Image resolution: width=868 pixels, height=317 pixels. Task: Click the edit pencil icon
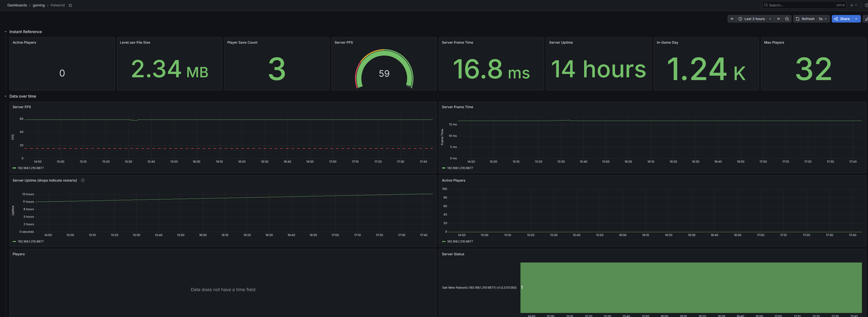(866, 19)
